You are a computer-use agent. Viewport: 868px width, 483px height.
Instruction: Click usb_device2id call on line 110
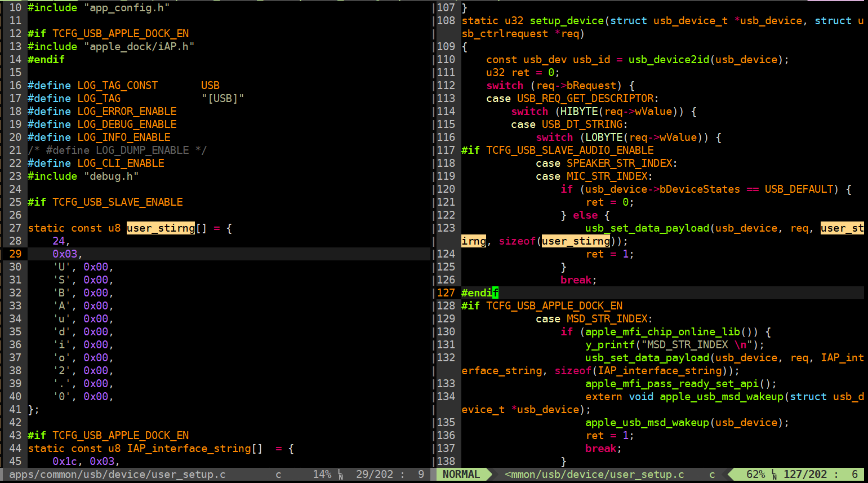point(669,60)
